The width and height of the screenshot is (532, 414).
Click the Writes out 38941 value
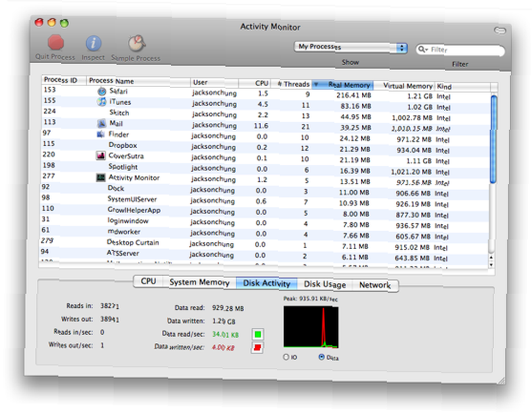110,319
